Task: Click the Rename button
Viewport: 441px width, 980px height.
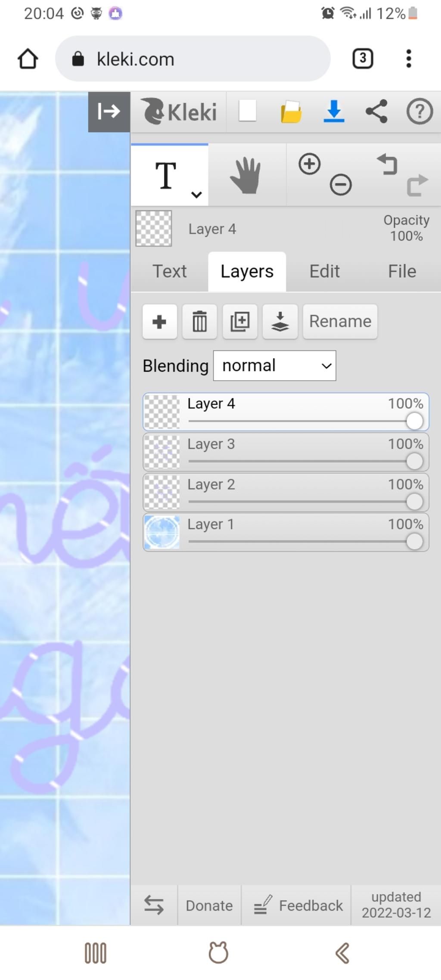Action: tap(340, 322)
